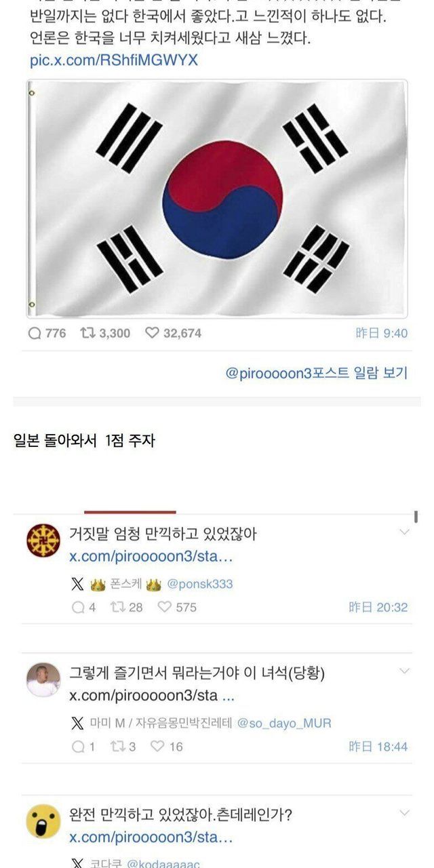The width and height of the screenshot is (434, 868).
Task: Retweet the ponsk333 post showing 28
Action: pos(118,607)
